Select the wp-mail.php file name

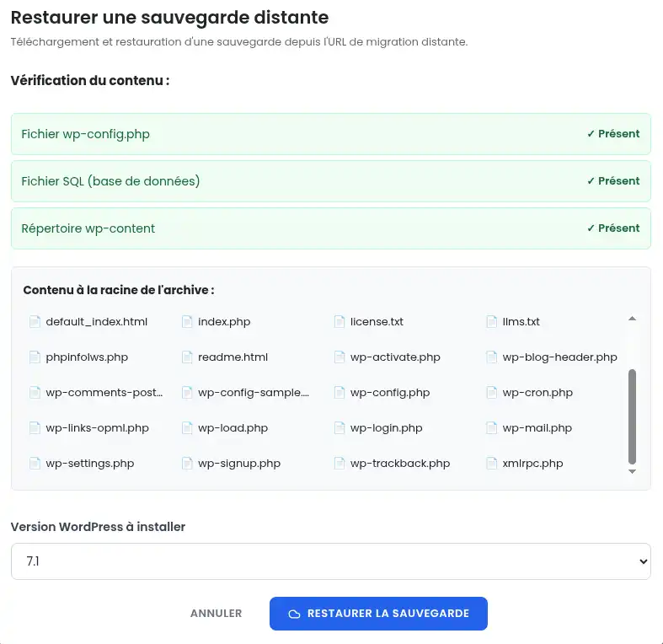click(x=537, y=428)
